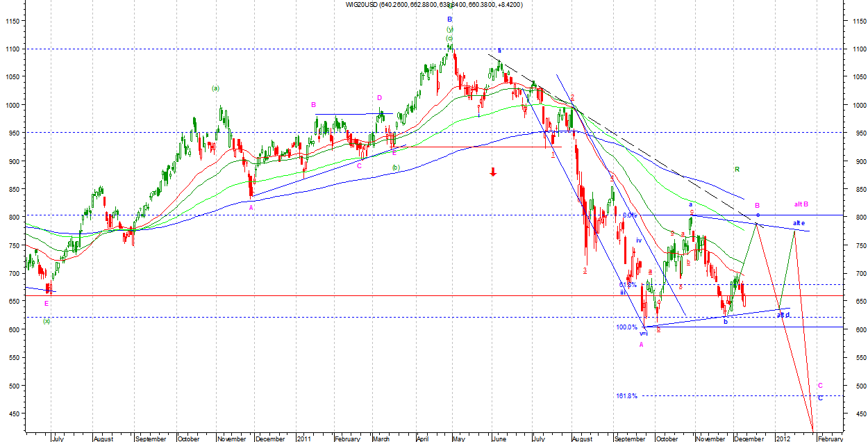Click the 1100 price on left axis

13,49
